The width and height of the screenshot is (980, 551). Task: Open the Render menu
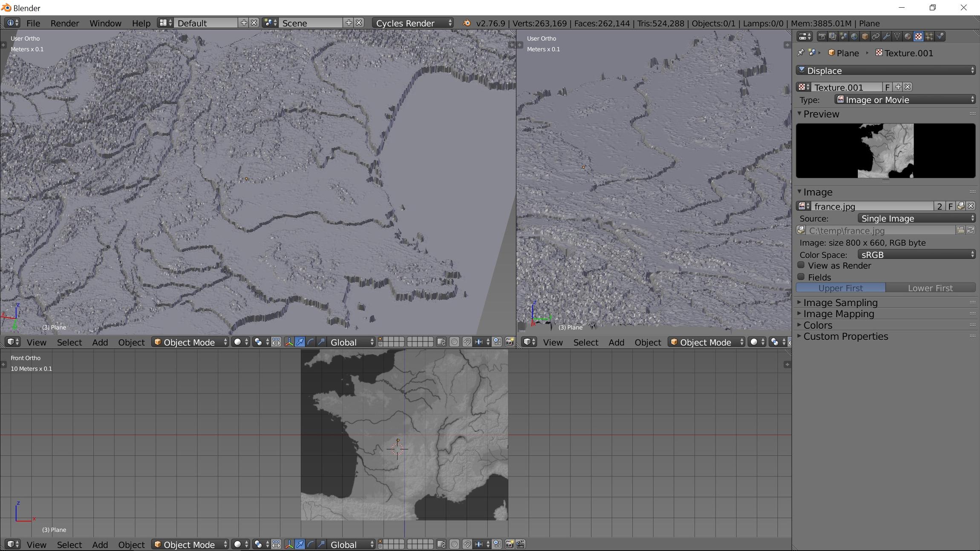coord(65,23)
